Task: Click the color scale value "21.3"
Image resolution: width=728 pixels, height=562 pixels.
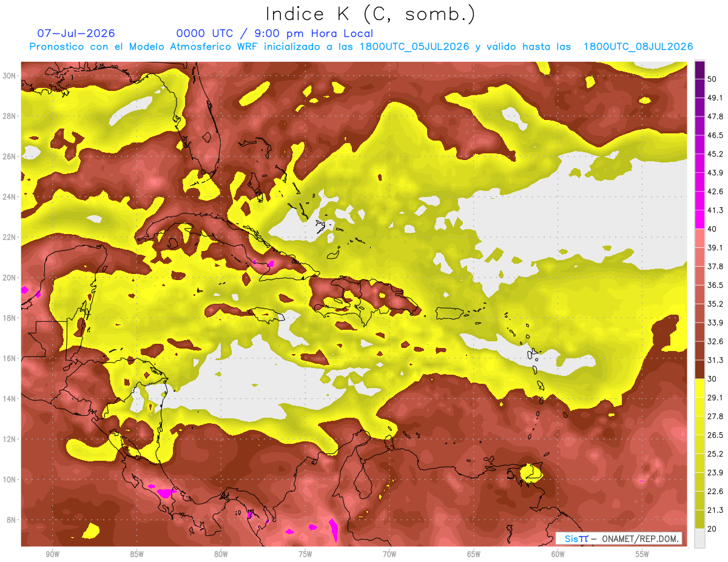Action: (x=715, y=510)
